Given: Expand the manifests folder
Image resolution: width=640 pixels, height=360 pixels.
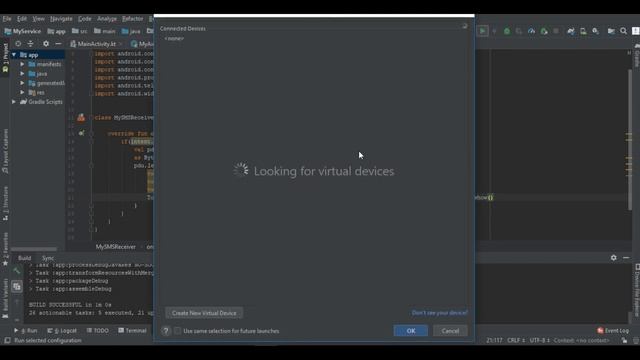Looking at the screenshot, I should click(x=22, y=64).
